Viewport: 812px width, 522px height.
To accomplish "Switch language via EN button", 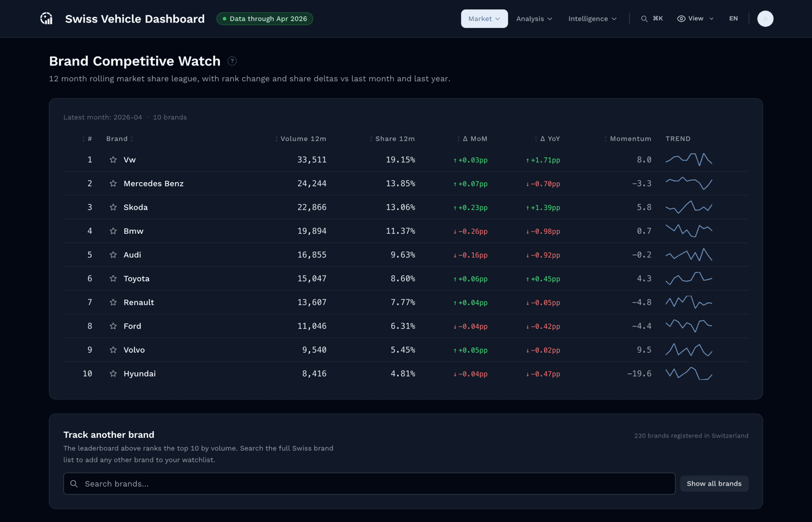I will 734,19.
